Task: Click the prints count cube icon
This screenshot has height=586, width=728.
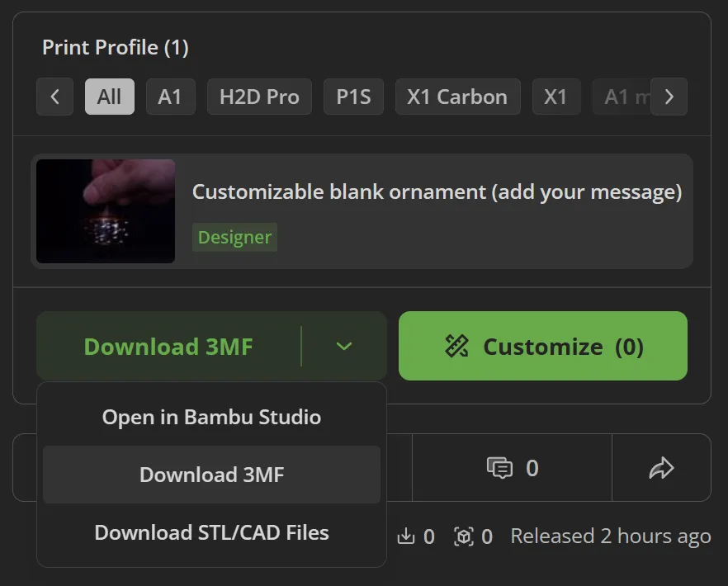Action: coord(463,536)
